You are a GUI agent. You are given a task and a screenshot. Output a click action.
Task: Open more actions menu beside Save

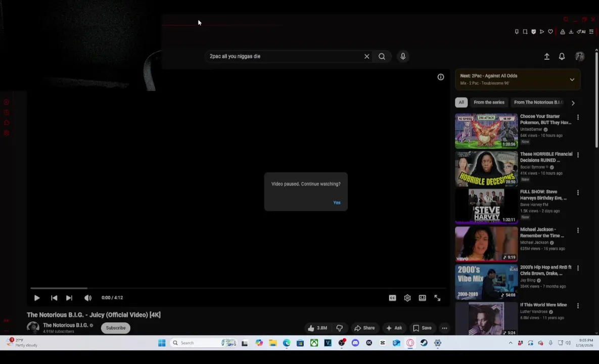click(444, 328)
